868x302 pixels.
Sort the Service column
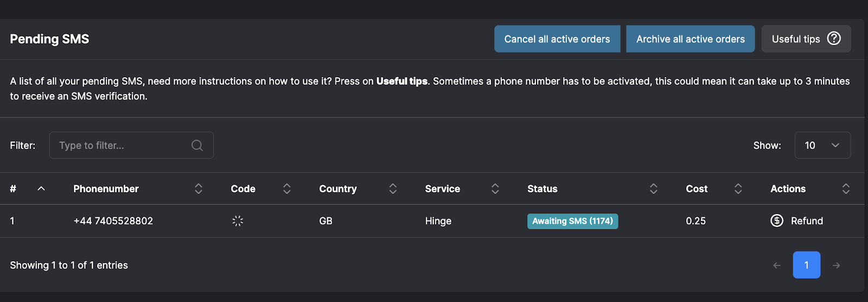click(x=495, y=188)
